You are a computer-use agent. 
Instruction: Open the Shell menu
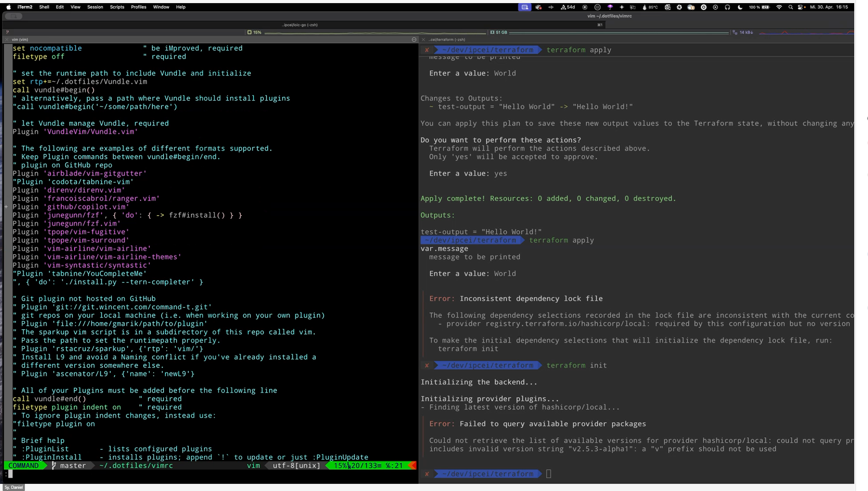(44, 7)
